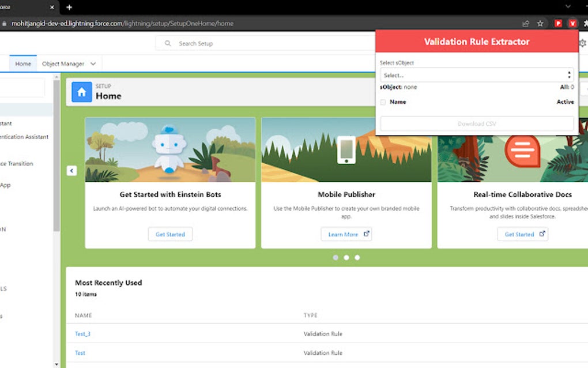Click the Validation Rule Extractor title
Viewport: 588px width, 368px height.
[x=477, y=42]
